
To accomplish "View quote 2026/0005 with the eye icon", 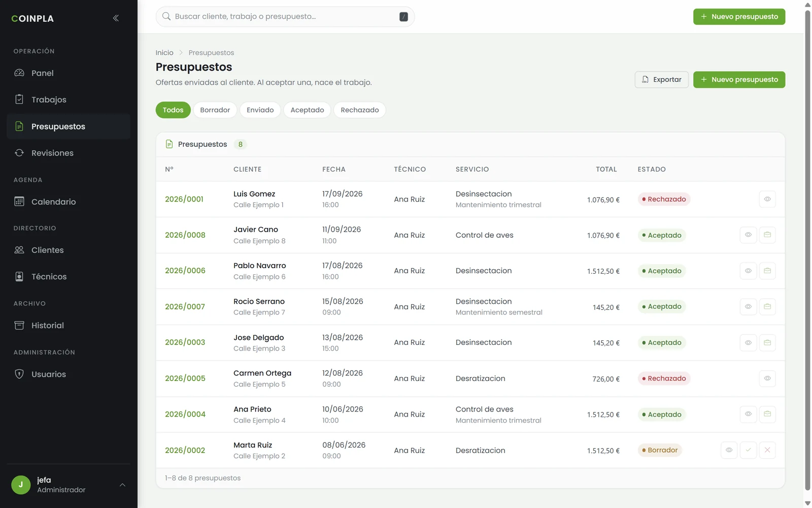I will (767, 378).
